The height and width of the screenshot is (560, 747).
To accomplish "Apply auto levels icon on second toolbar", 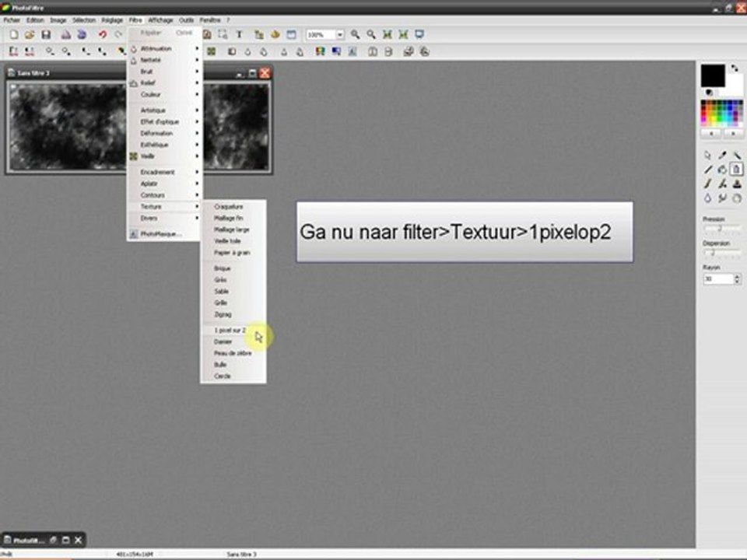I will (14, 51).
